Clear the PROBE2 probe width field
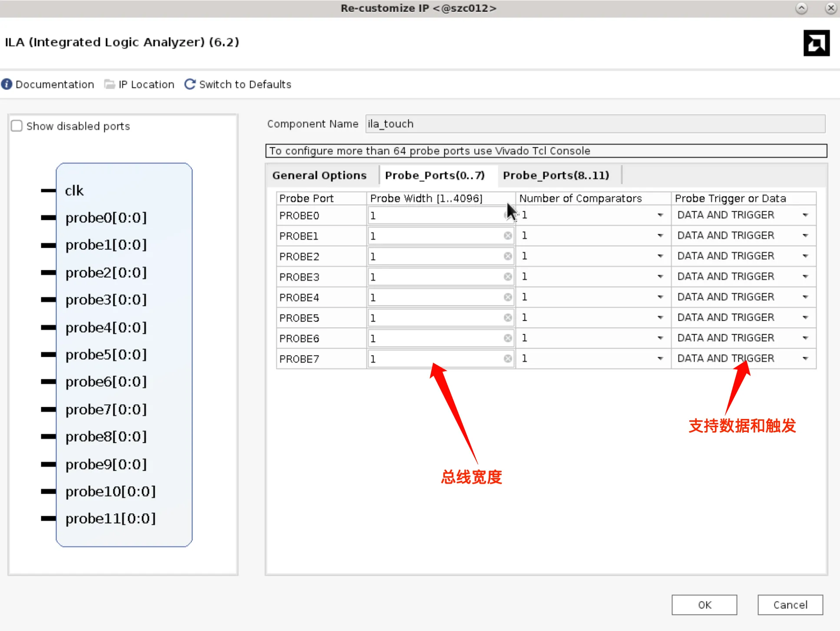840x631 pixels. (x=507, y=256)
